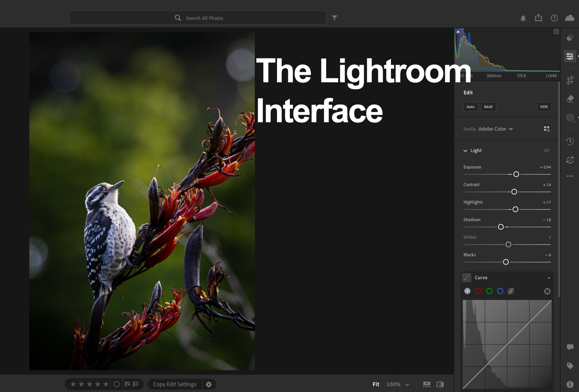Enable HDR editing button

544,107
